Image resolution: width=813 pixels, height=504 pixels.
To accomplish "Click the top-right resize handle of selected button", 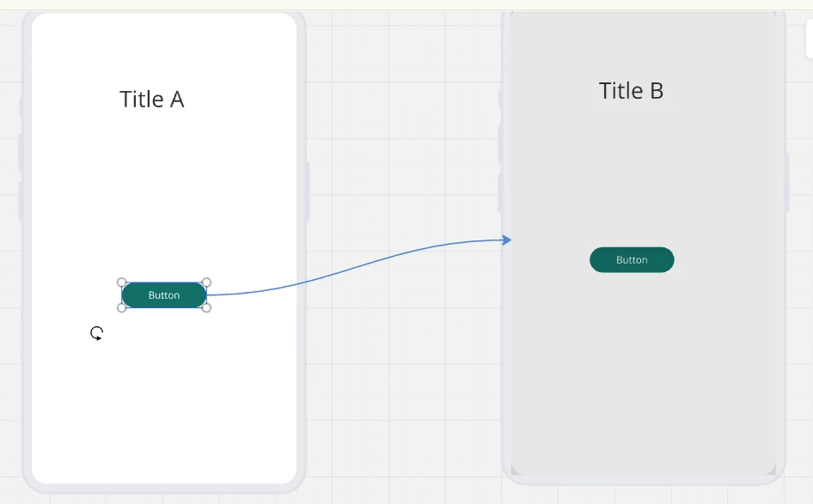I will coord(206,282).
